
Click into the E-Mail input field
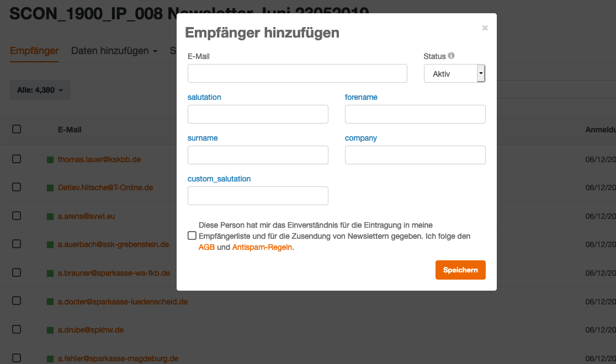pos(297,73)
